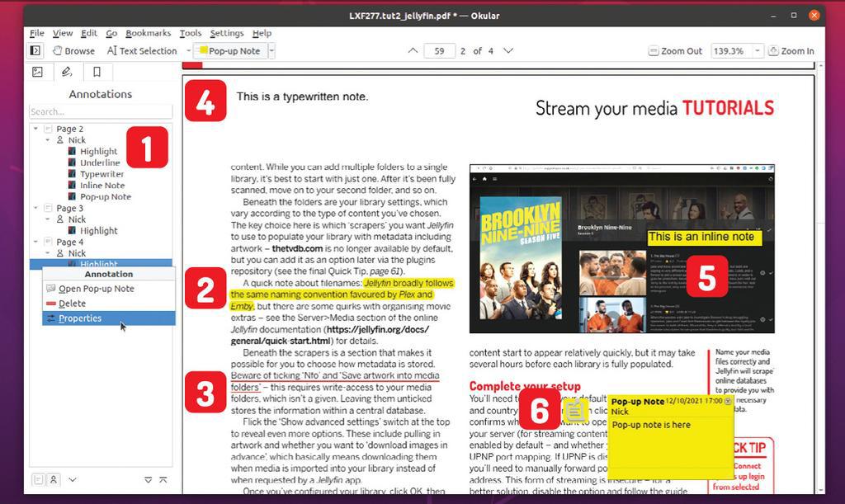Activate the Text Selection tool
Image resolution: width=845 pixels, height=504 pixels.
click(142, 50)
